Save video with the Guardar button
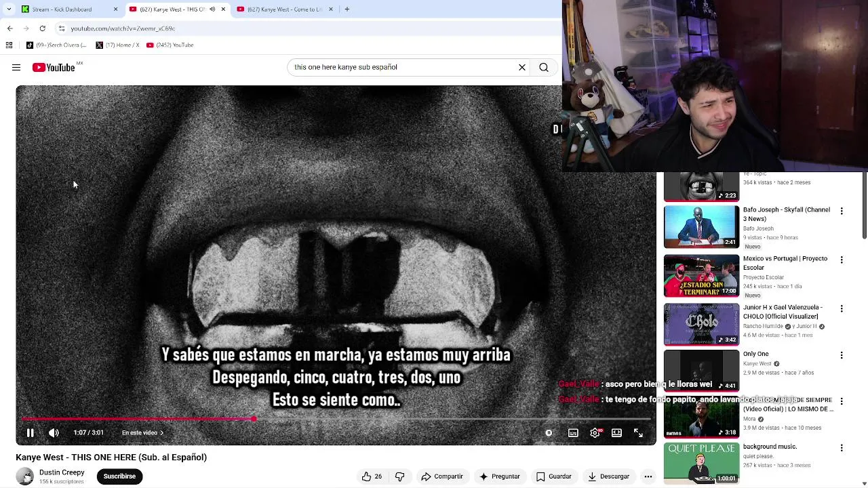Image resolution: width=868 pixels, height=488 pixels. (x=554, y=476)
